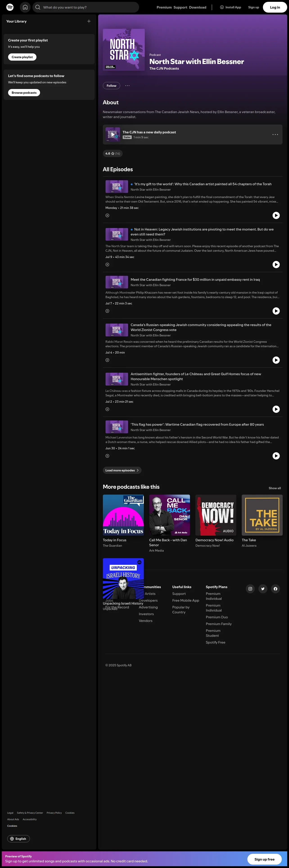The image size is (289, 868).
Task: Open Safety & Privacy Center link
Action: click(30, 813)
